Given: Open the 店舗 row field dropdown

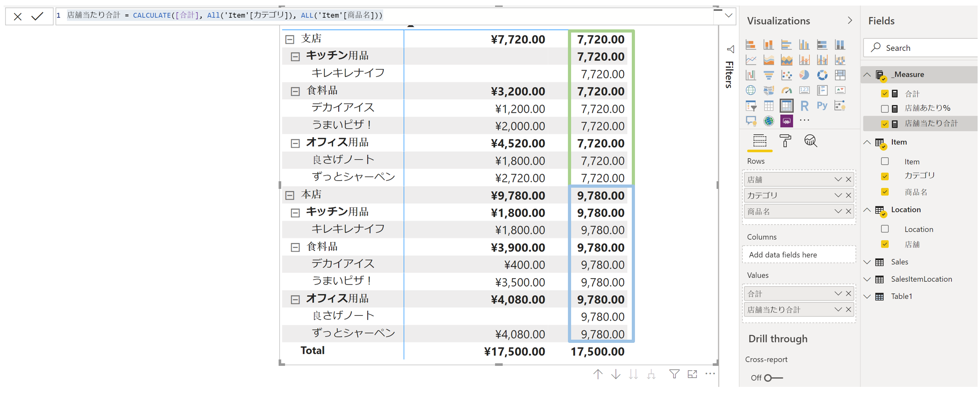Looking at the screenshot, I should click(838, 179).
